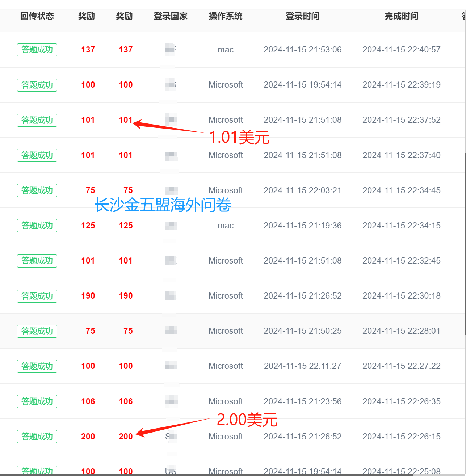
Task: Select completion time 2024-11-15 22:39:19
Action: pos(402,85)
